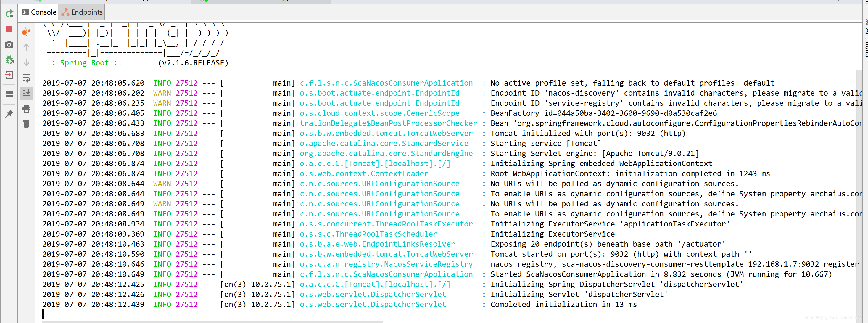Click 'Completed initialization in 13 ms' message
The width and height of the screenshot is (868, 323).
coord(563,305)
